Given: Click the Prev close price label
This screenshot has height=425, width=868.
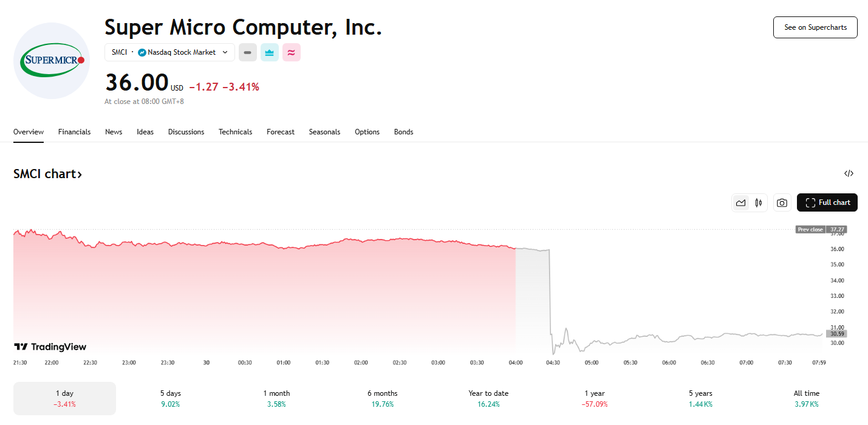Looking at the screenshot, I should point(810,229).
